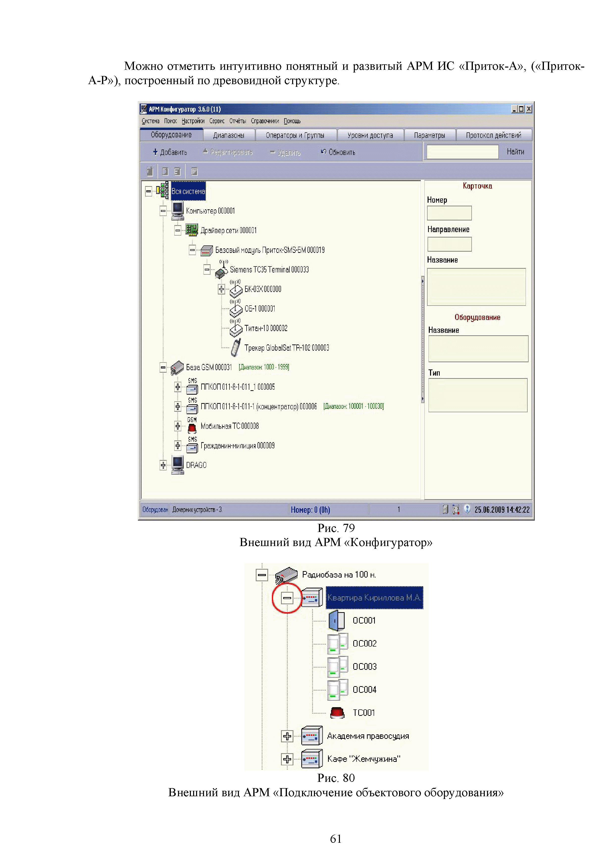The height and width of the screenshot is (868, 614).
Task: Collapse the 'Вся система' root node
Action: tap(148, 191)
